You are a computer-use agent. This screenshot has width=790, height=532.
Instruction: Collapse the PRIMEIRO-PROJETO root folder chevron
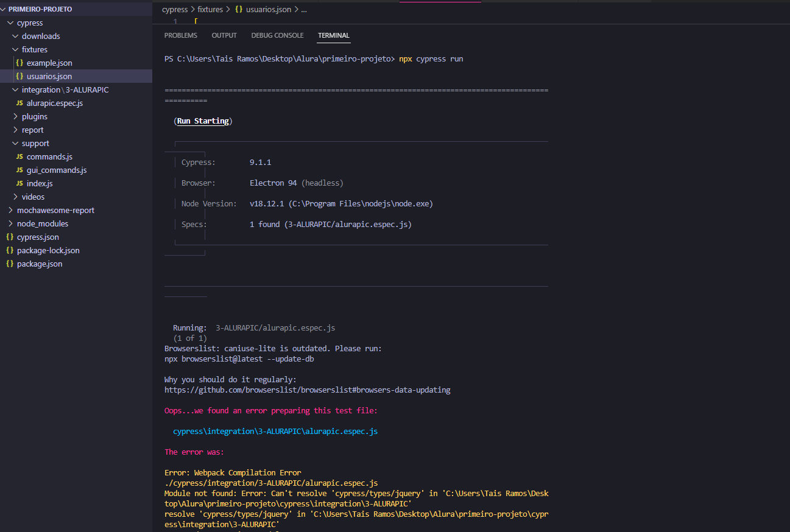pyautogui.click(x=4, y=10)
